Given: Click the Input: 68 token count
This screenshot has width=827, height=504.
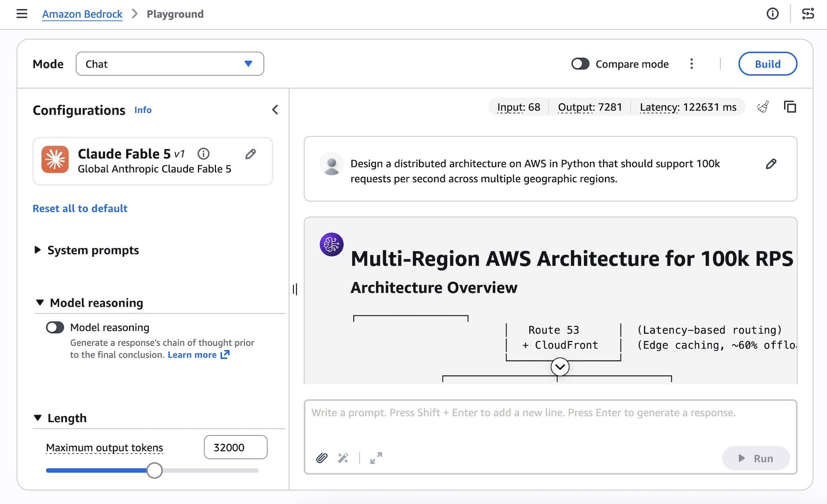Looking at the screenshot, I should coord(519,107).
